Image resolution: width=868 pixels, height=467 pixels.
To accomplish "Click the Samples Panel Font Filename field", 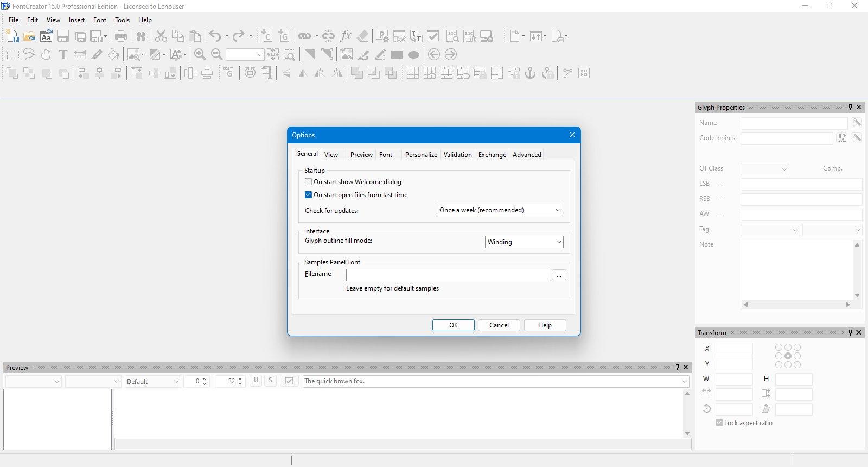I will [x=448, y=275].
